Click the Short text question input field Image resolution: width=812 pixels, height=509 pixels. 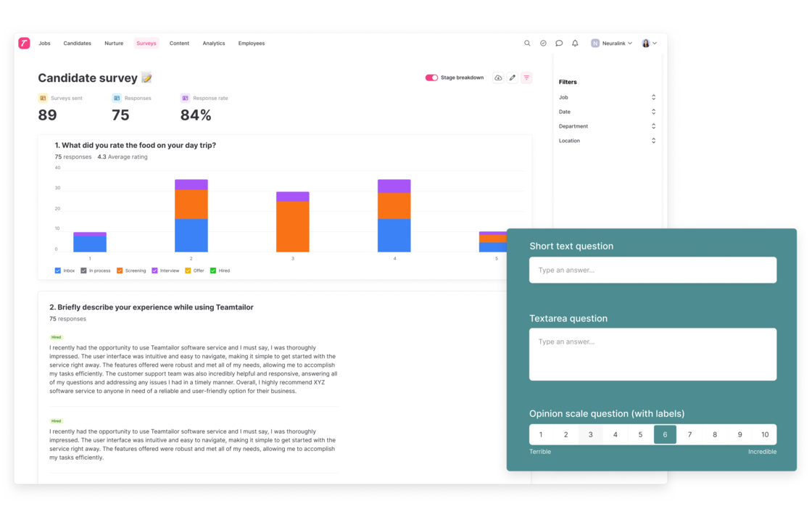[652, 270]
